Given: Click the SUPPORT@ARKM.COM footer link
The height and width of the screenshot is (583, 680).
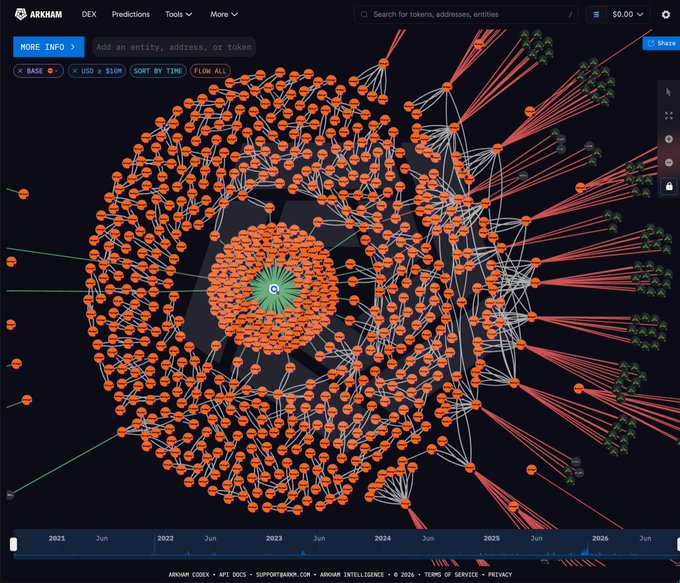Looking at the screenshot, I should [x=283, y=574].
